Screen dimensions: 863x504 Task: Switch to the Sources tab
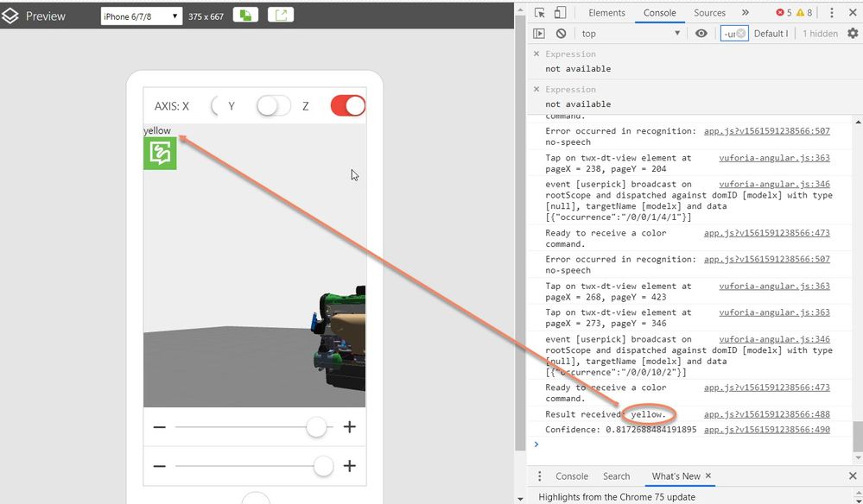pyautogui.click(x=709, y=13)
